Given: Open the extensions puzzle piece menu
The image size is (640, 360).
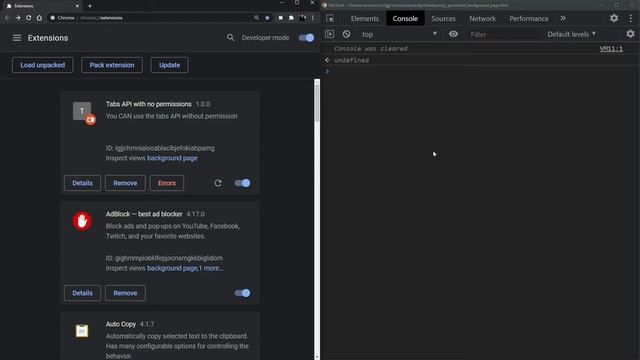Looking at the screenshot, I should click(291, 18).
